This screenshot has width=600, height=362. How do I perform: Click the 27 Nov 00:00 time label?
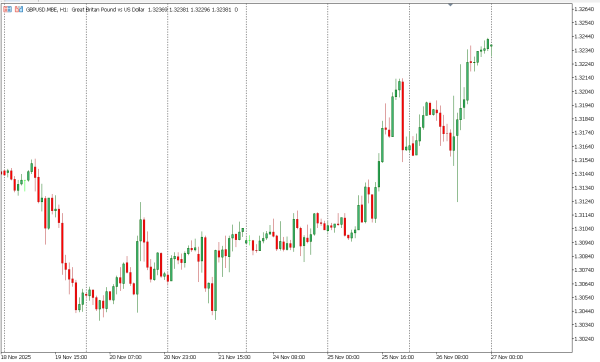[507, 357]
